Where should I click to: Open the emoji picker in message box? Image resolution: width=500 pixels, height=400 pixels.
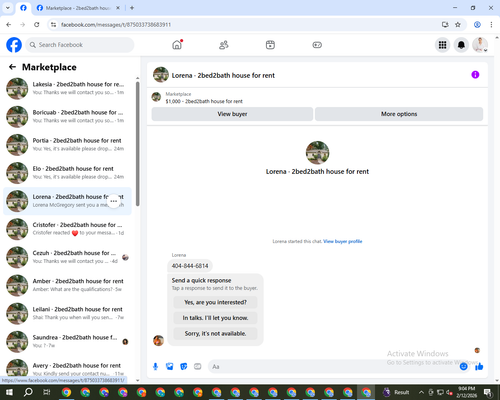(463, 367)
